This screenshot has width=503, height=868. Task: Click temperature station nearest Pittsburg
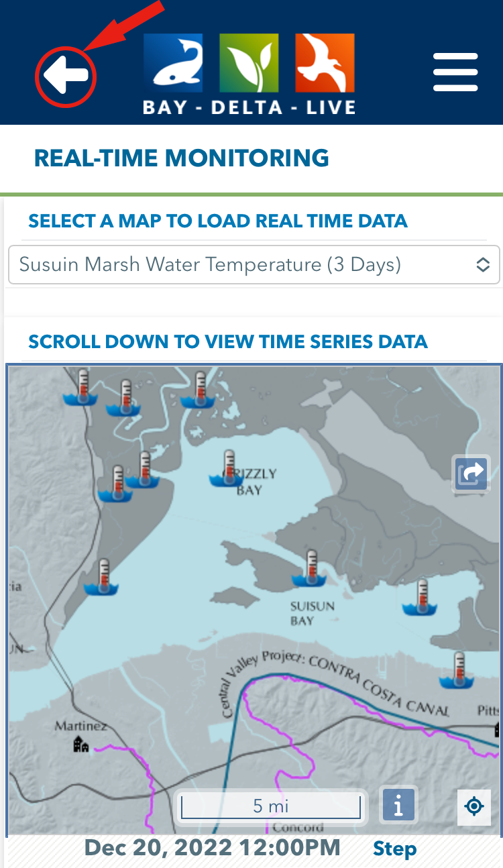pos(457,669)
